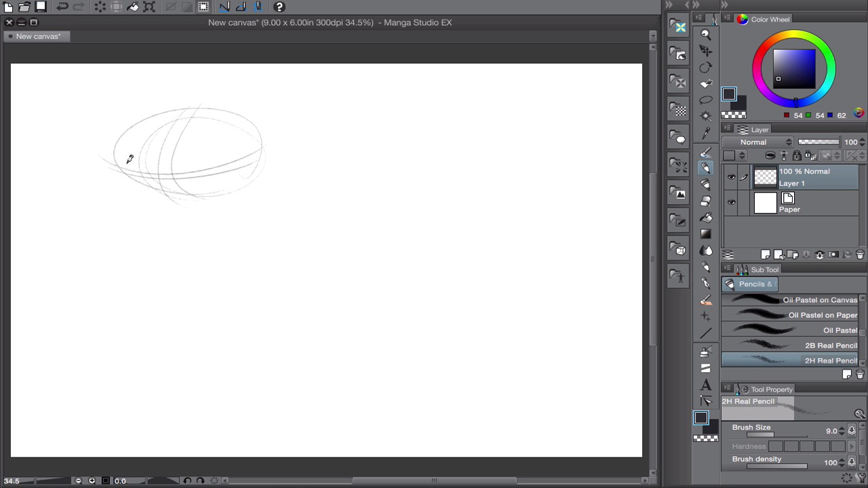The image size is (868, 488).
Task: Switch to the New canvas* tab
Action: coord(38,37)
